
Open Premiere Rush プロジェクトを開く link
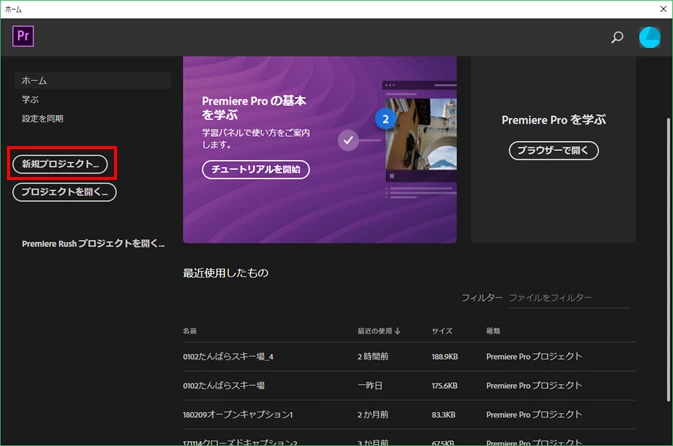[93, 243]
